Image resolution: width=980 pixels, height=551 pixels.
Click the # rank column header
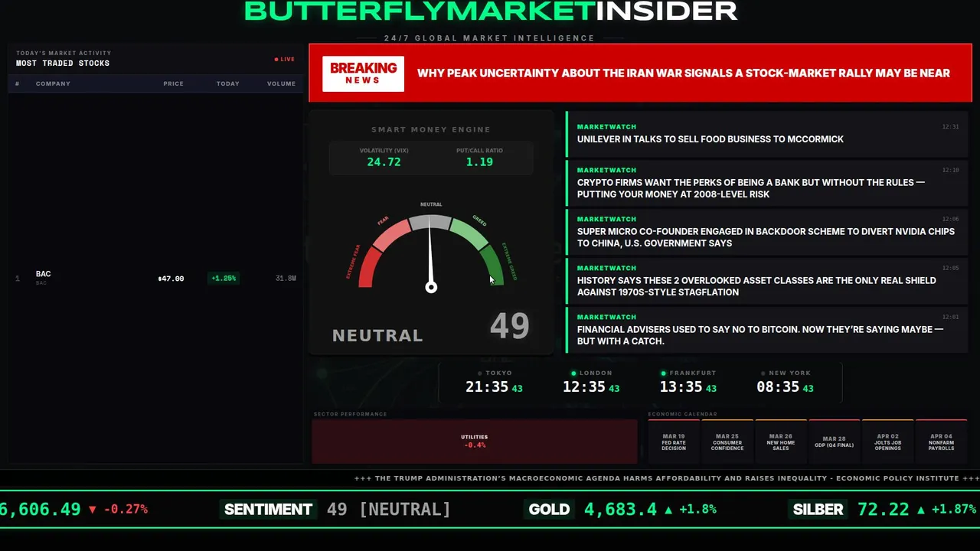pos(17,83)
